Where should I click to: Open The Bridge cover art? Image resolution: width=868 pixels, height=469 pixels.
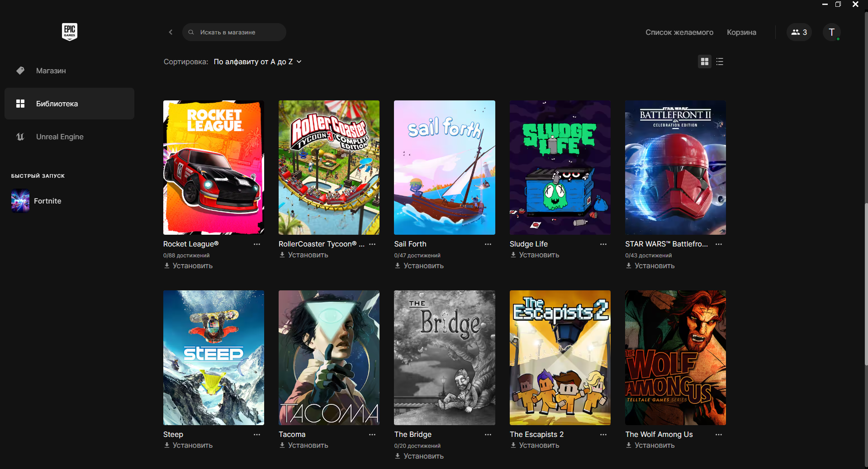point(445,358)
